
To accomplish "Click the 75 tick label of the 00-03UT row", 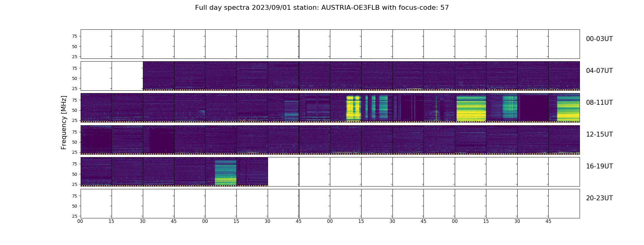I will pyautogui.click(x=75, y=36).
